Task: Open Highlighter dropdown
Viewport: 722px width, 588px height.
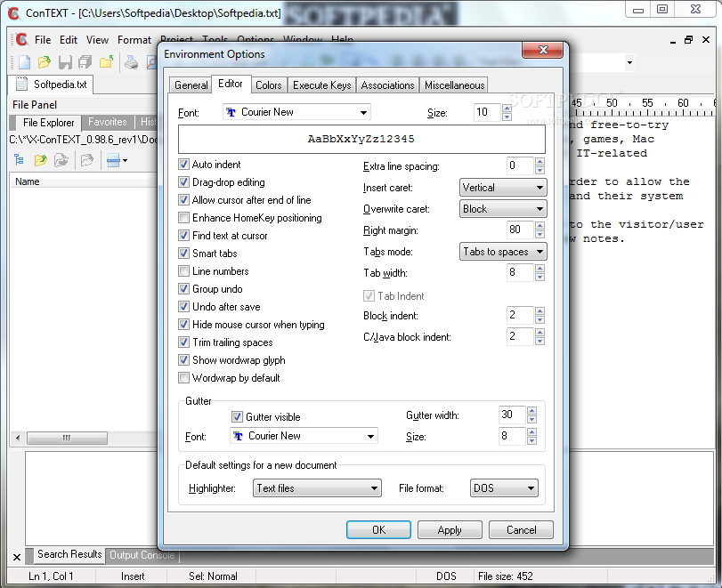Action: pyautogui.click(x=317, y=488)
